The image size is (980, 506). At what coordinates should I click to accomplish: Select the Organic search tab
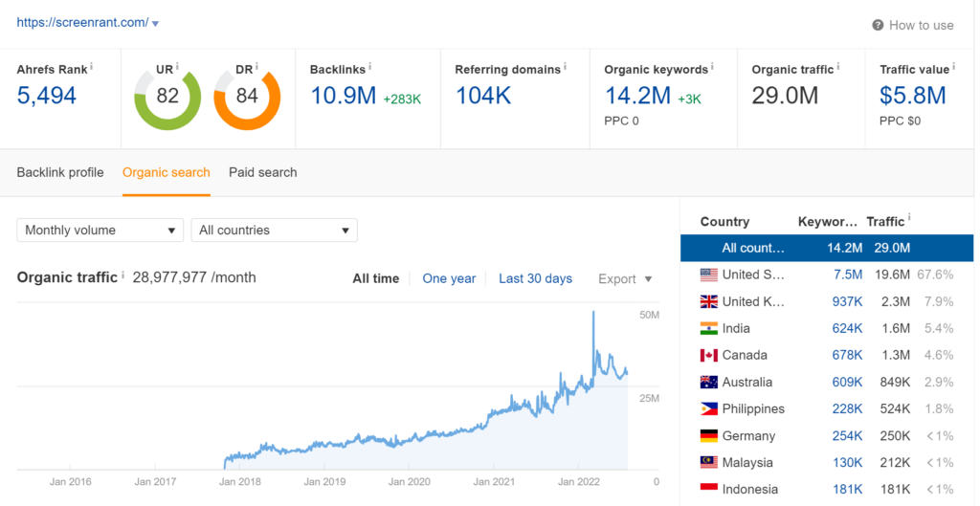click(167, 172)
